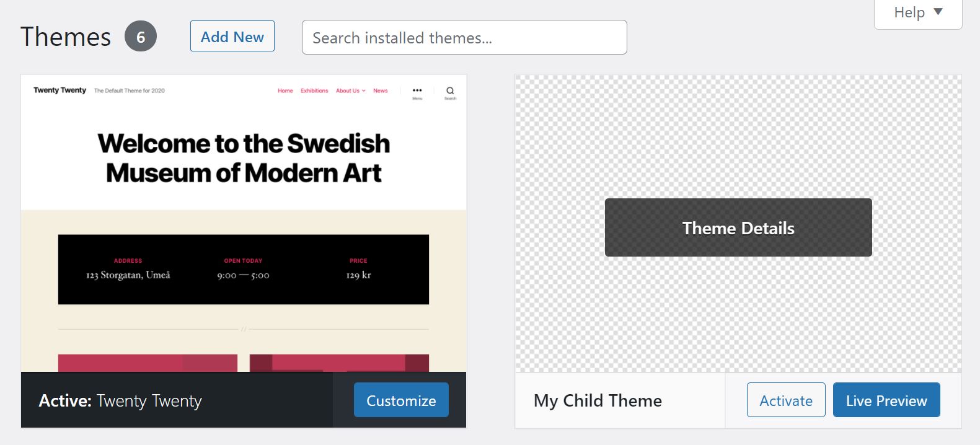The height and width of the screenshot is (445, 980).
Task: Open the News menu item in preview
Action: tap(381, 90)
